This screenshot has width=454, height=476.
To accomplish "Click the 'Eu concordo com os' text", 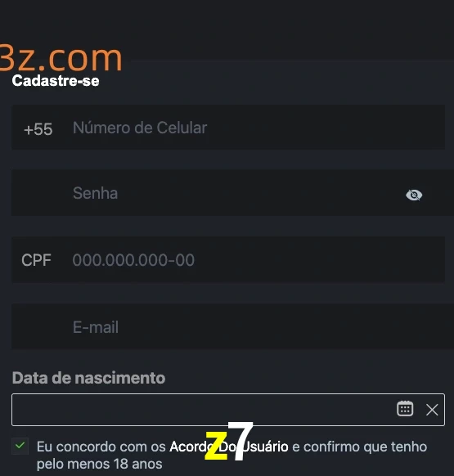I will pos(101,447).
